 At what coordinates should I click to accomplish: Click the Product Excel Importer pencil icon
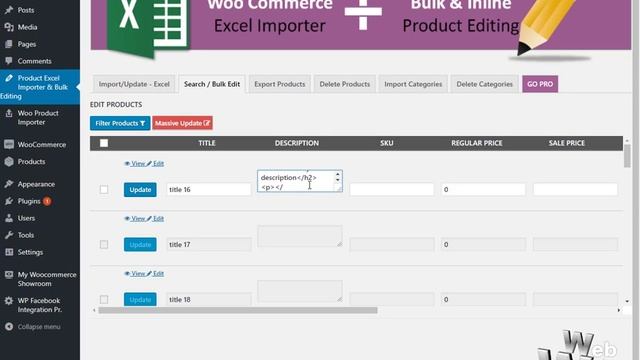[x=9, y=78]
